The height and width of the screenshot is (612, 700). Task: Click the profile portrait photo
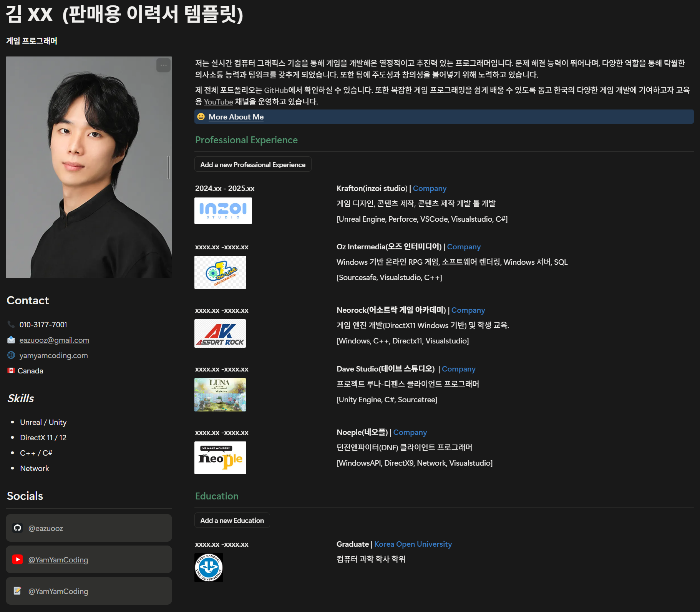coord(89,168)
